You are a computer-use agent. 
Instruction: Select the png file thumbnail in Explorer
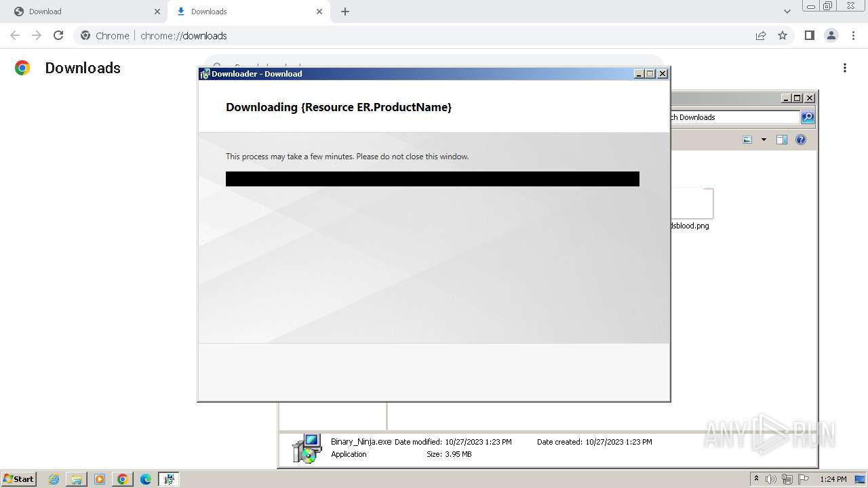click(x=692, y=203)
